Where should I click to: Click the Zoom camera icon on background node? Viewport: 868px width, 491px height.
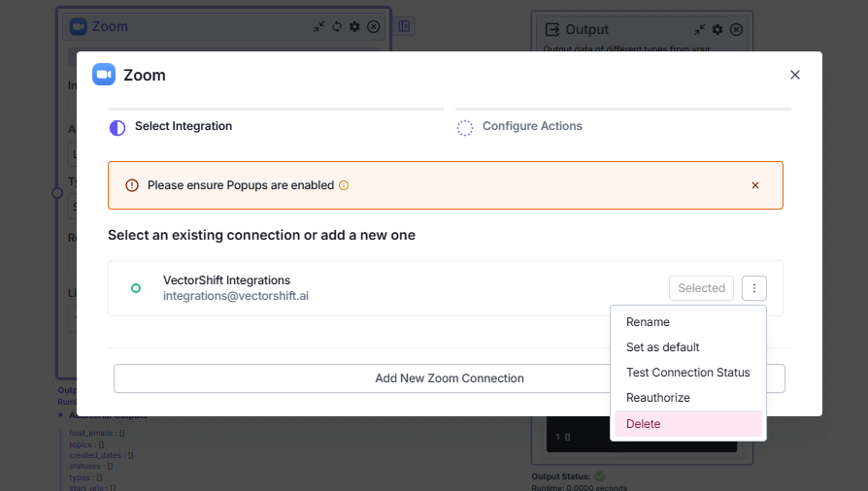[x=78, y=26]
